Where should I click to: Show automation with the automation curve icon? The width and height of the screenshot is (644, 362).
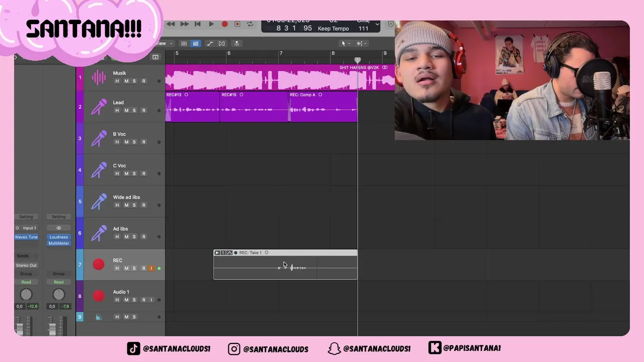point(210,43)
